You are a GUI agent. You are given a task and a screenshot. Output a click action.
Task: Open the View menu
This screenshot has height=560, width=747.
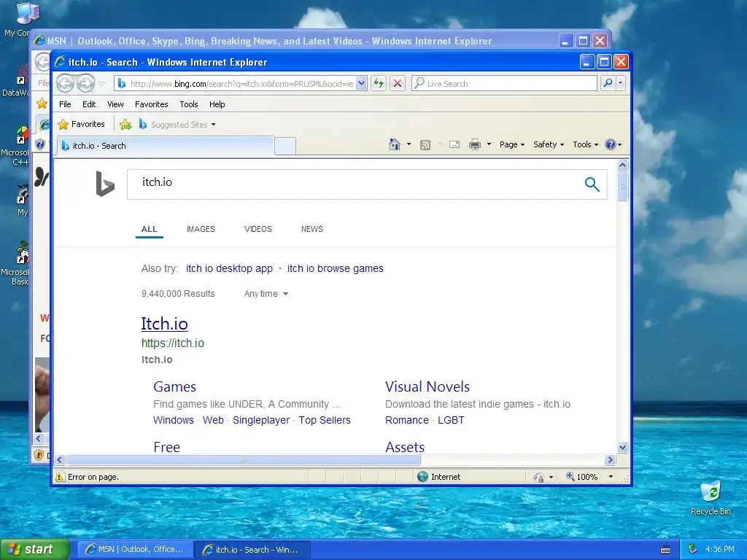[x=115, y=104]
